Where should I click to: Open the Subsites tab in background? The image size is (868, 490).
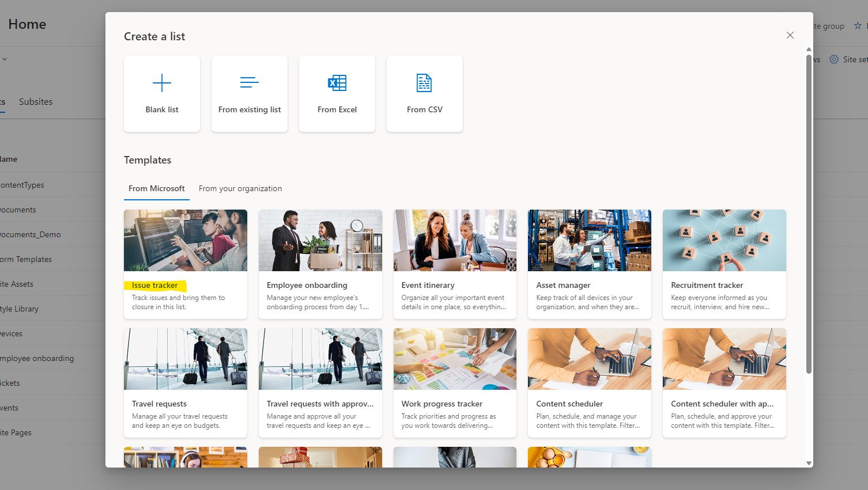(x=36, y=102)
